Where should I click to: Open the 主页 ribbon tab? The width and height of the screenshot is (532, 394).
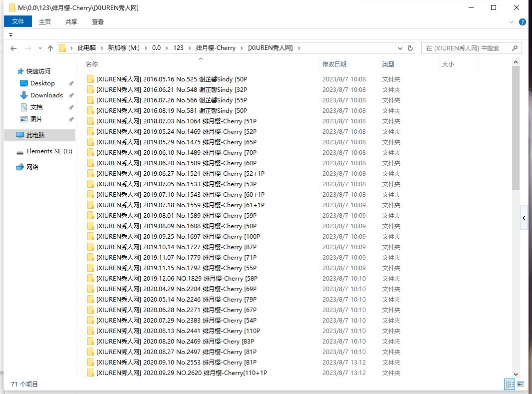point(45,21)
